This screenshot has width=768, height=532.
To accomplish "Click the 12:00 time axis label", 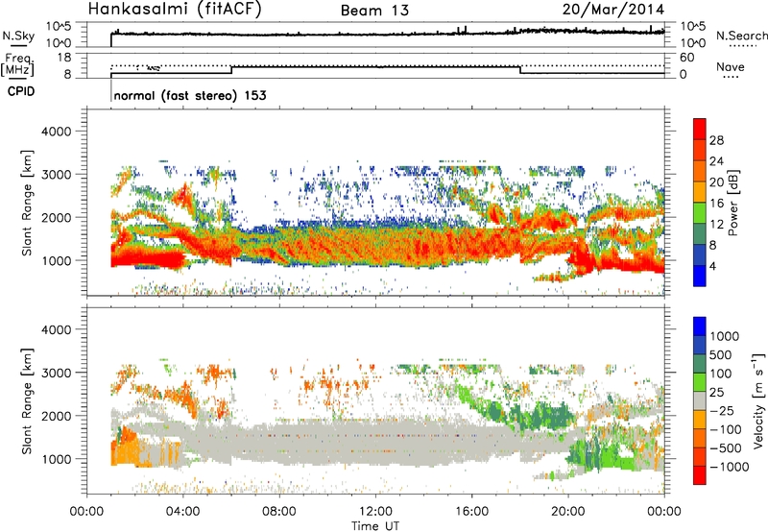I will 375,512.
